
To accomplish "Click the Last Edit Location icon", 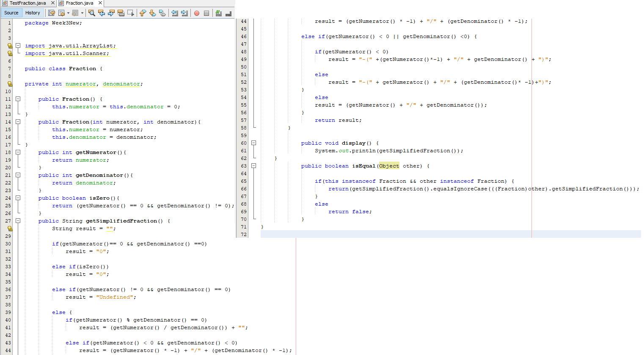I will (x=52, y=13).
